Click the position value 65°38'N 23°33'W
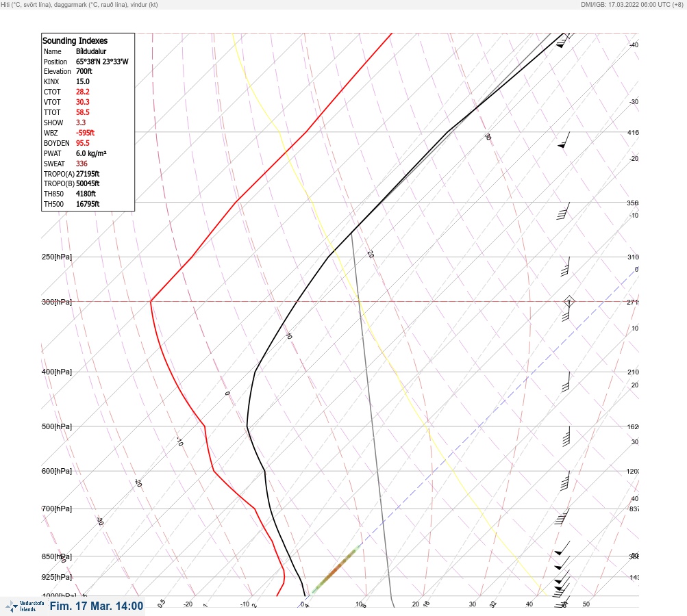Screen dimensions: 687x616 point(102,62)
